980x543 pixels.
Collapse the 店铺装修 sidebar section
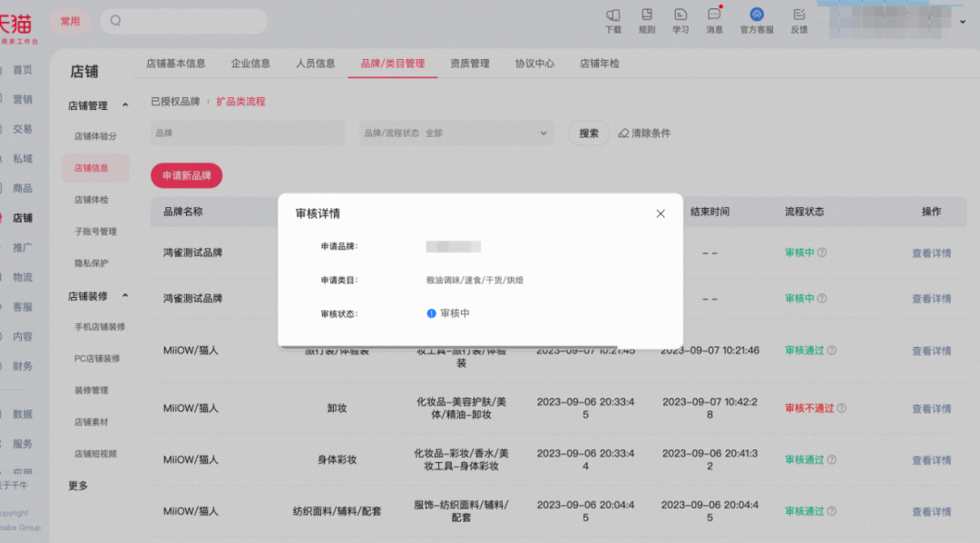click(125, 296)
